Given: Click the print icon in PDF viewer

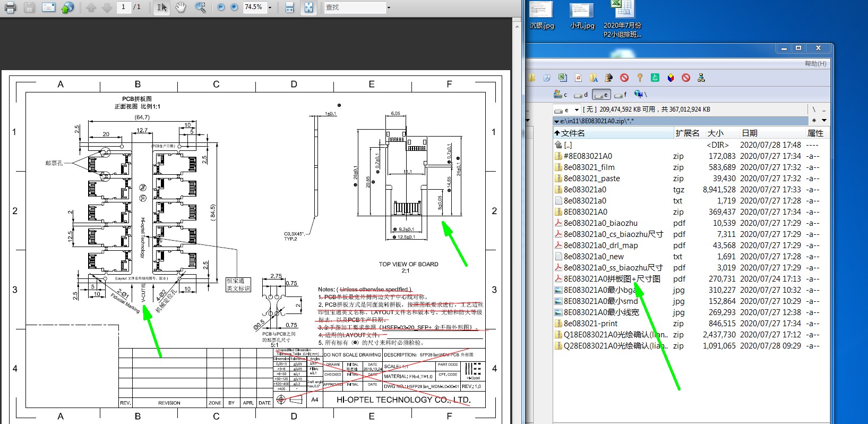Looking at the screenshot, I should point(10,7).
